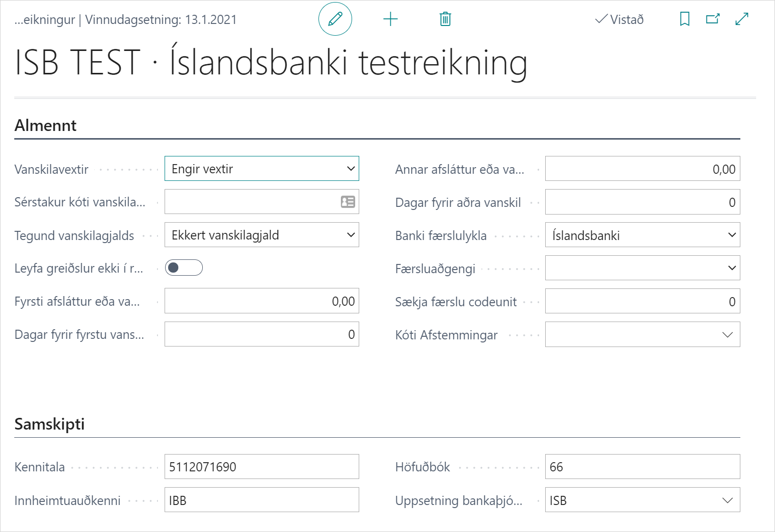Image resolution: width=775 pixels, height=532 pixels.
Task: Open page in new window icon
Action: coord(713,19)
